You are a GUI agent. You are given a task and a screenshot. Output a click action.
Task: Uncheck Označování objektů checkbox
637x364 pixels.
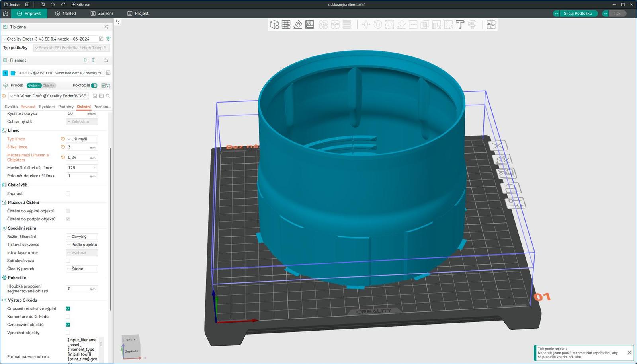click(68, 325)
